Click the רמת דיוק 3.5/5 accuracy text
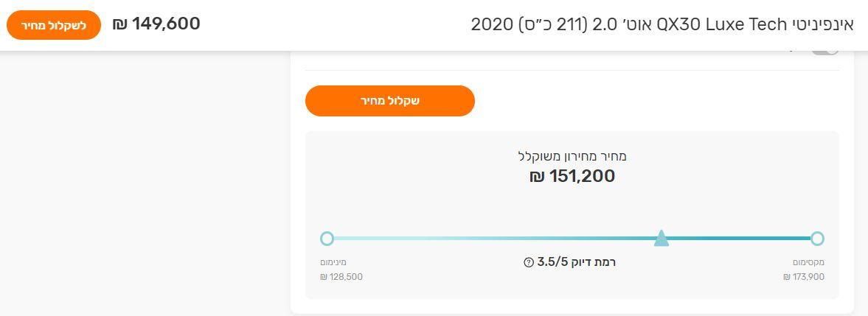Screen dimensions: 868x316 coord(577,262)
